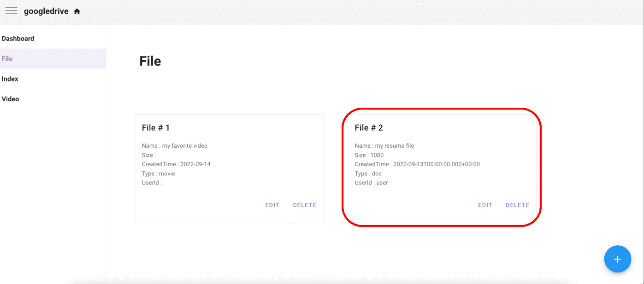Click the name 'my favorite video'
644x284 pixels.
pos(185,146)
